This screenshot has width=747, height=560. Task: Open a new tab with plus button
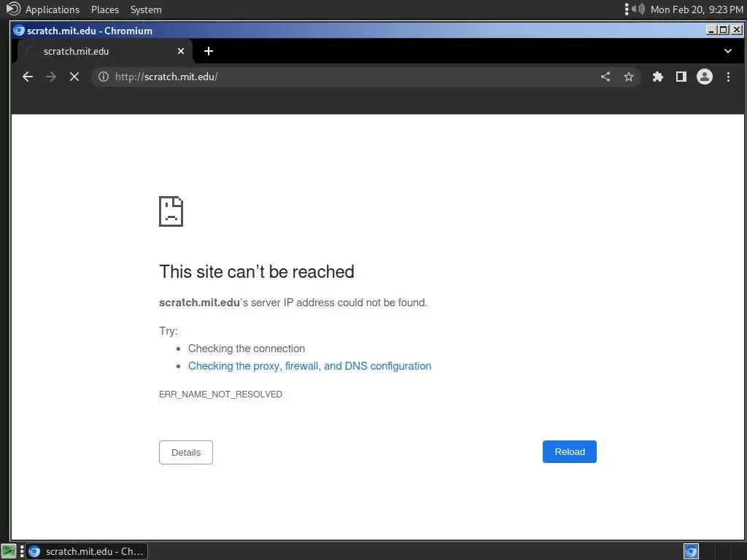pos(209,51)
